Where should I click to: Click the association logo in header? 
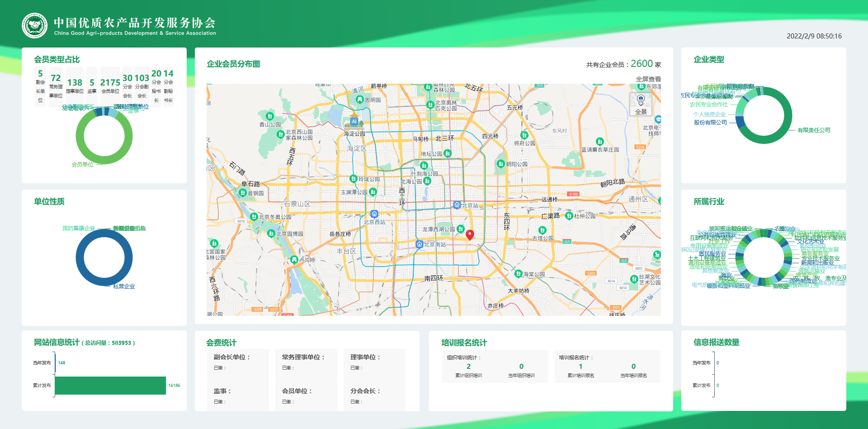[x=34, y=26]
